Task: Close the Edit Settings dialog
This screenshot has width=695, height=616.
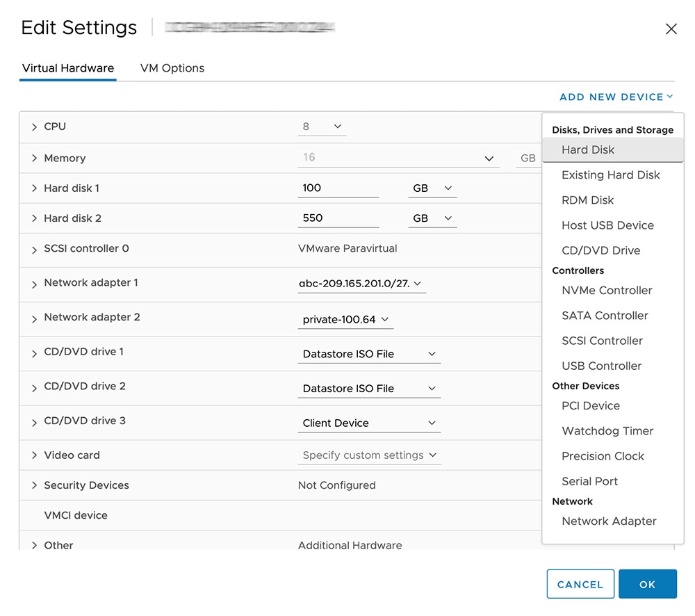Action: 671,29
